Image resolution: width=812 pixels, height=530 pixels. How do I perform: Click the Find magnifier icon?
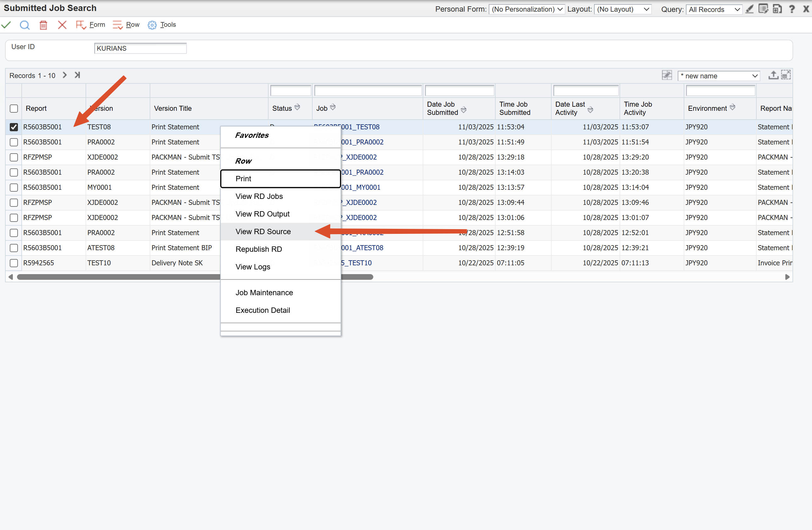pyautogui.click(x=25, y=25)
